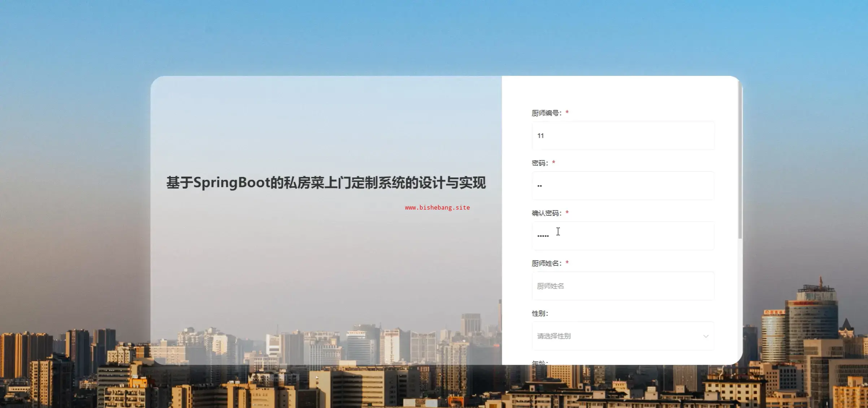This screenshot has height=408, width=868.
Task: Click into the 确认密码 field
Action: (623, 236)
